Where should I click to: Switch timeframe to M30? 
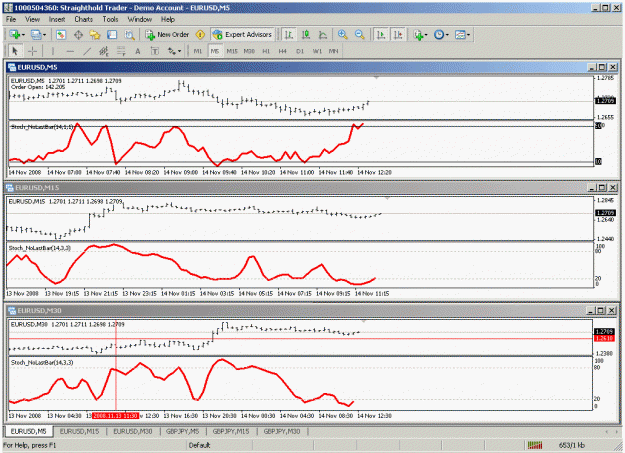[249, 51]
